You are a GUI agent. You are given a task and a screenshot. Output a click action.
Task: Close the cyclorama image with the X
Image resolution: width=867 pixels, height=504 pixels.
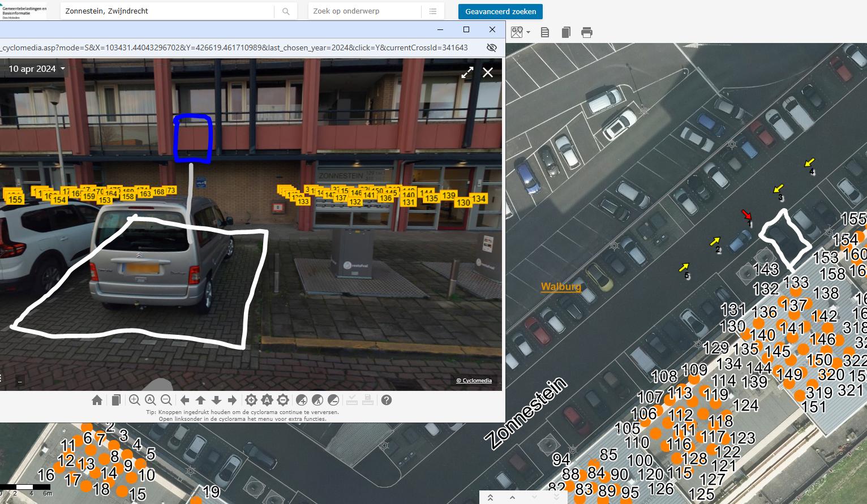coord(488,72)
